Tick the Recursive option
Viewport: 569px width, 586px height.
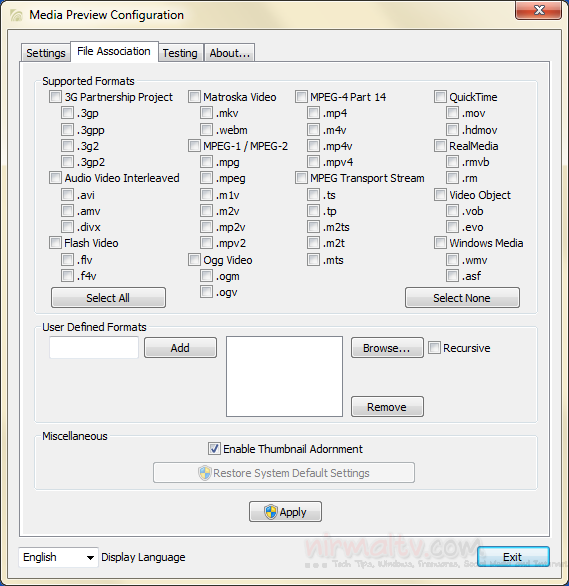click(x=434, y=348)
